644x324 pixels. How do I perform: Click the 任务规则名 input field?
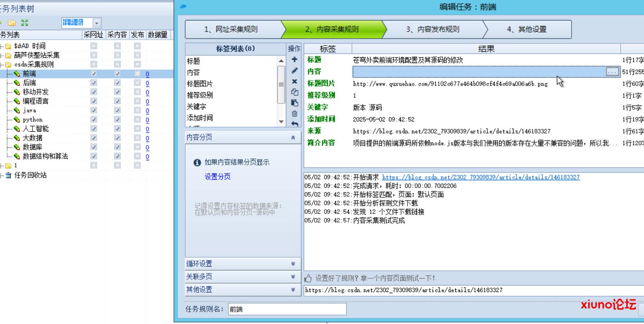pyautogui.click(x=287, y=309)
